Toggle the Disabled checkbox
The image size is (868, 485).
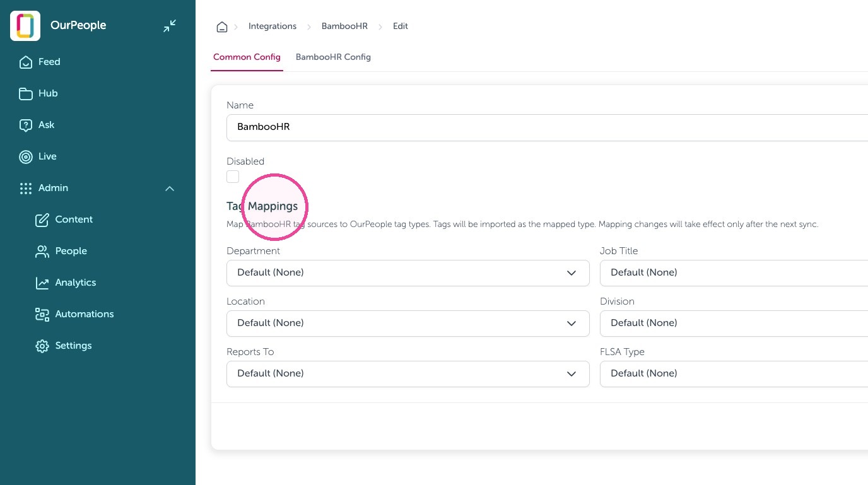point(233,177)
